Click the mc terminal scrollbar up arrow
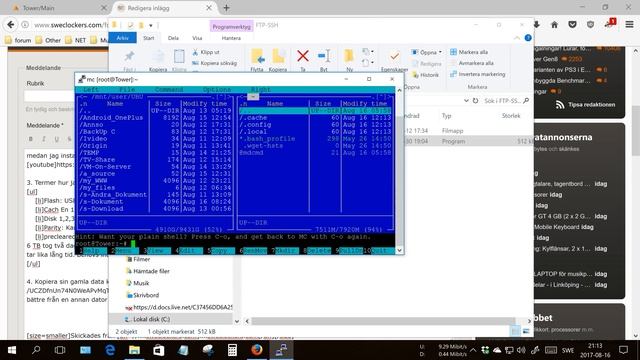 pyautogui.click(x=400, y=90)
